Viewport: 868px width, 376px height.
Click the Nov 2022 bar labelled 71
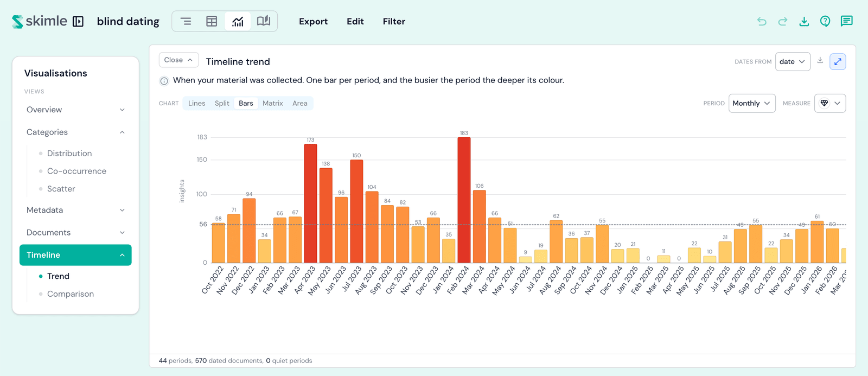[234, 239]
